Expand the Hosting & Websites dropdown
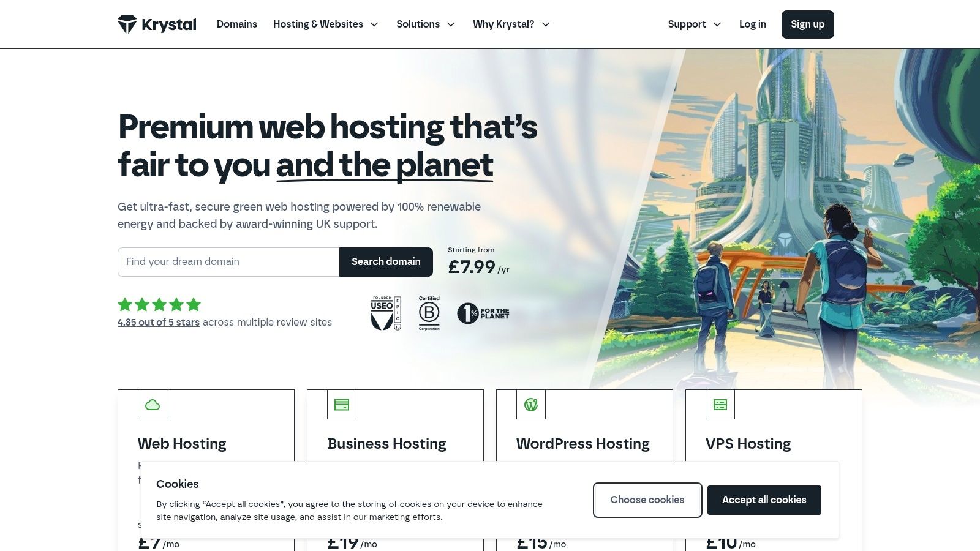Screen dimensions: 980x551 point(326,24)
